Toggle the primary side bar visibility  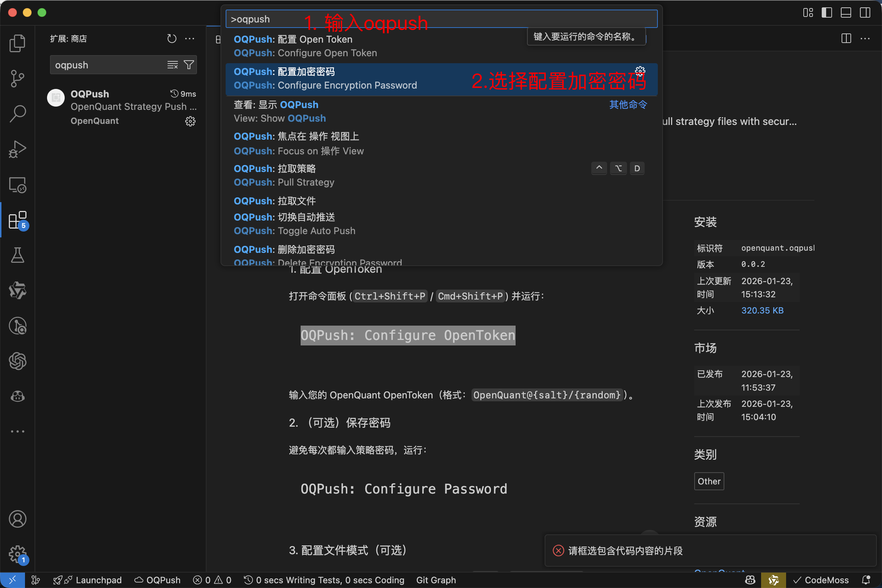pyautogui.click(x=827, y=12)
